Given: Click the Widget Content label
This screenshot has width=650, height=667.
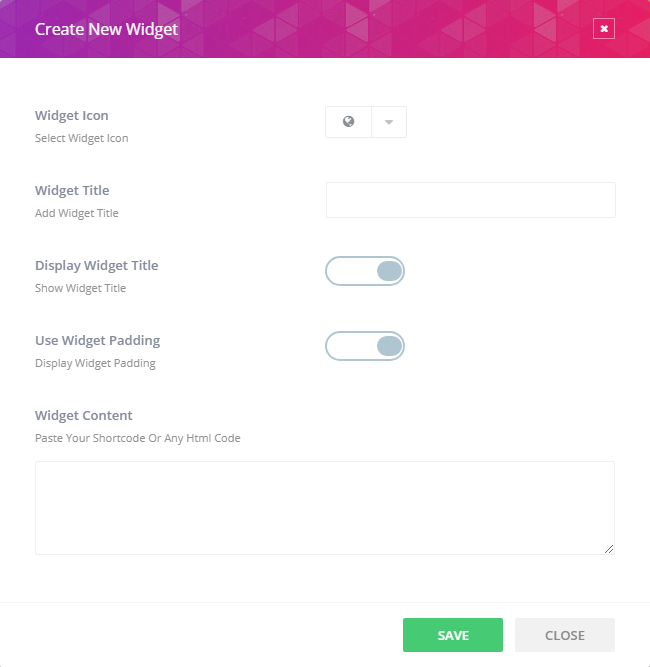Looking at the screenshot, I should 83,415.
